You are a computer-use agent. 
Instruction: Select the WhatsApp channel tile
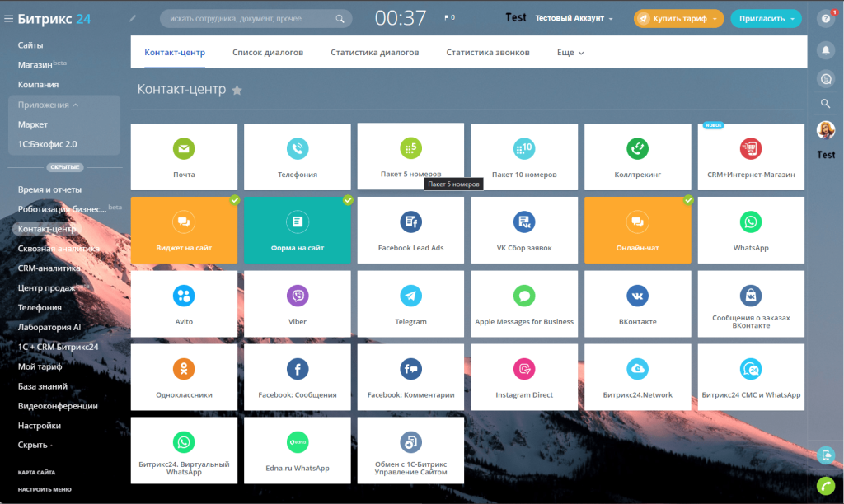click(751, 230)
